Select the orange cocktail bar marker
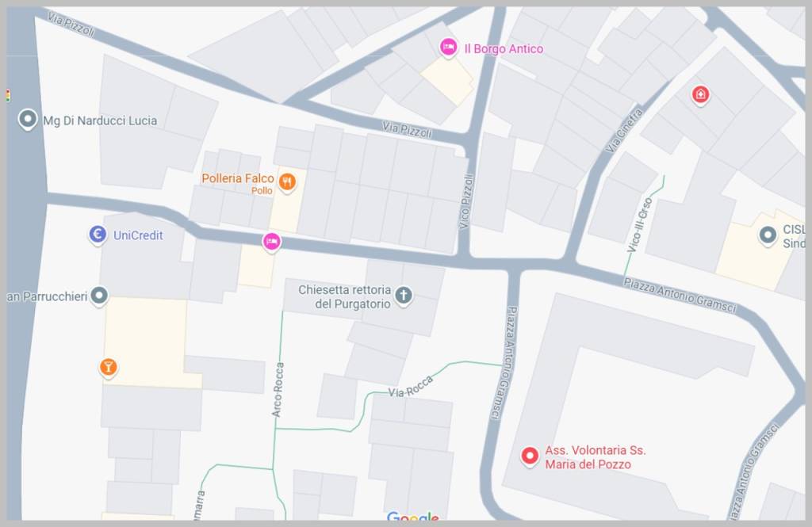 point(108,368)
